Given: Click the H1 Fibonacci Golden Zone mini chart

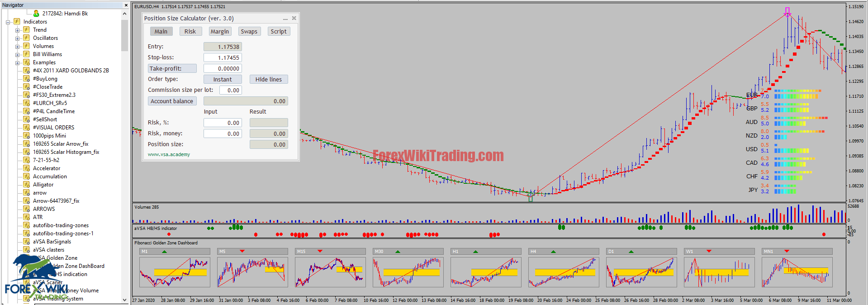Looking at the screenshot, I should 486,272.
